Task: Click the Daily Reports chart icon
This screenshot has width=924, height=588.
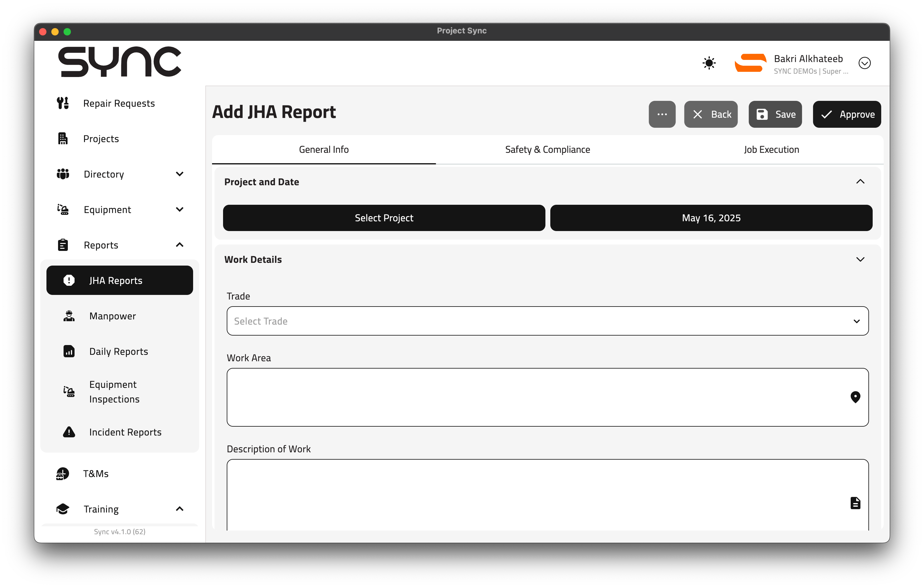Action: coord(69,351)
